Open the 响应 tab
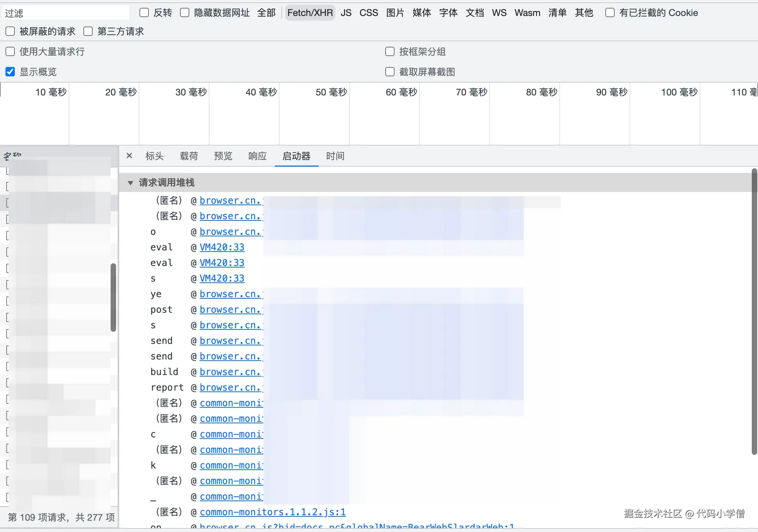758x532 pixels. [x=257, y=156]
